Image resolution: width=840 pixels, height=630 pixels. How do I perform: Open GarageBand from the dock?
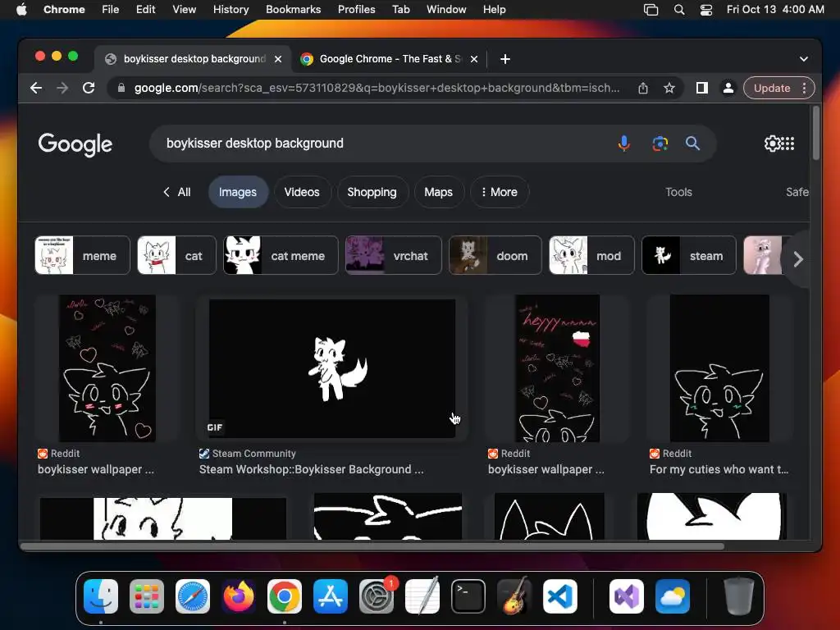click(x=514, y=596)
